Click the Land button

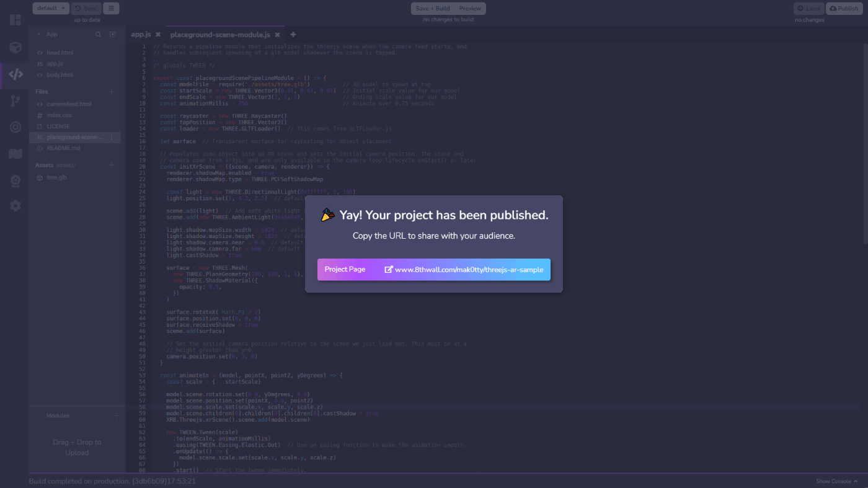[809, 8]
